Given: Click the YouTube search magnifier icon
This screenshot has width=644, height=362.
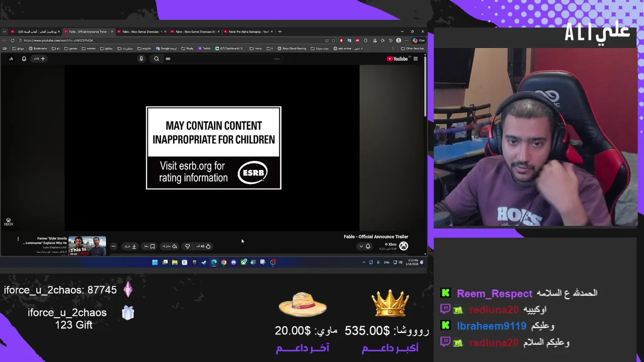Looking at the screenshot, I should [x=156, y=59].
